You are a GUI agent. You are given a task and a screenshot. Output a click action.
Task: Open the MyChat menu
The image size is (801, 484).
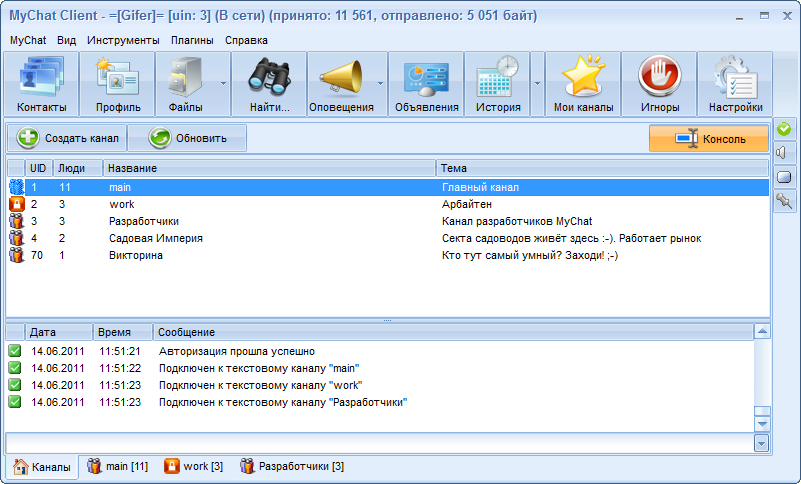tap(28, 40)
